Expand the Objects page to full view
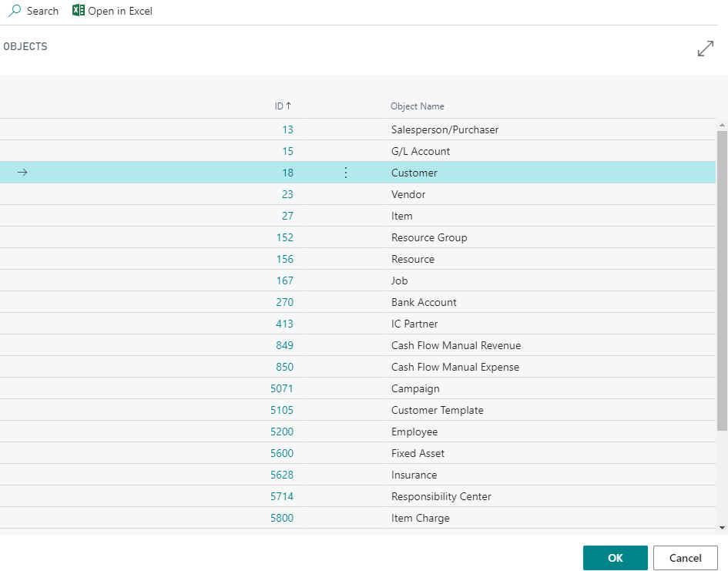The width and height of the screenshot is (728, 571). pyautogui.click(x=705, y=49)
